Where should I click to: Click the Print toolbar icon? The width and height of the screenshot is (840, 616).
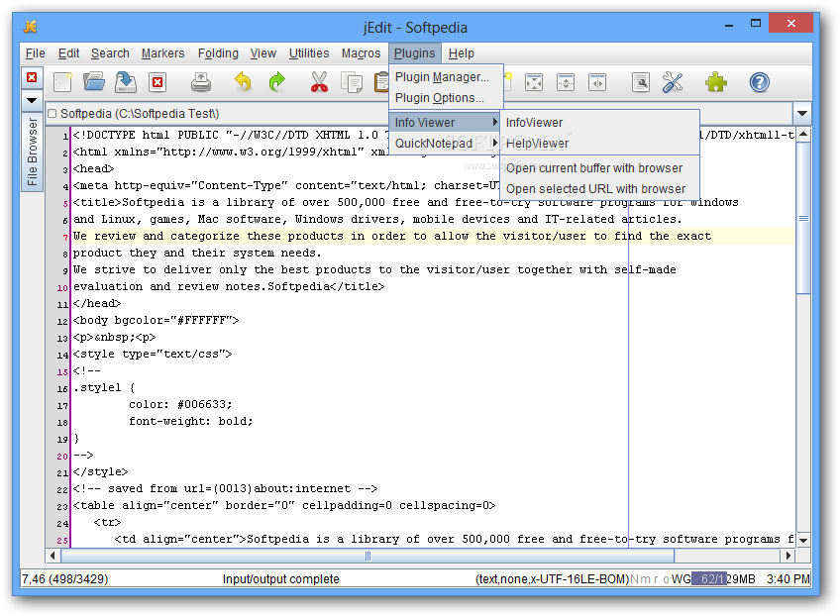click(x=200, y=82)
